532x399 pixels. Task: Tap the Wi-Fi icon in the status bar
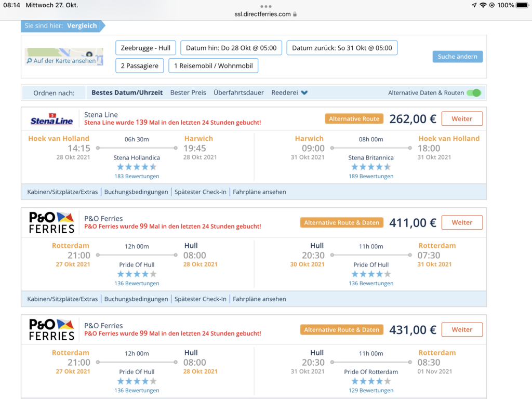coord(483,5)
